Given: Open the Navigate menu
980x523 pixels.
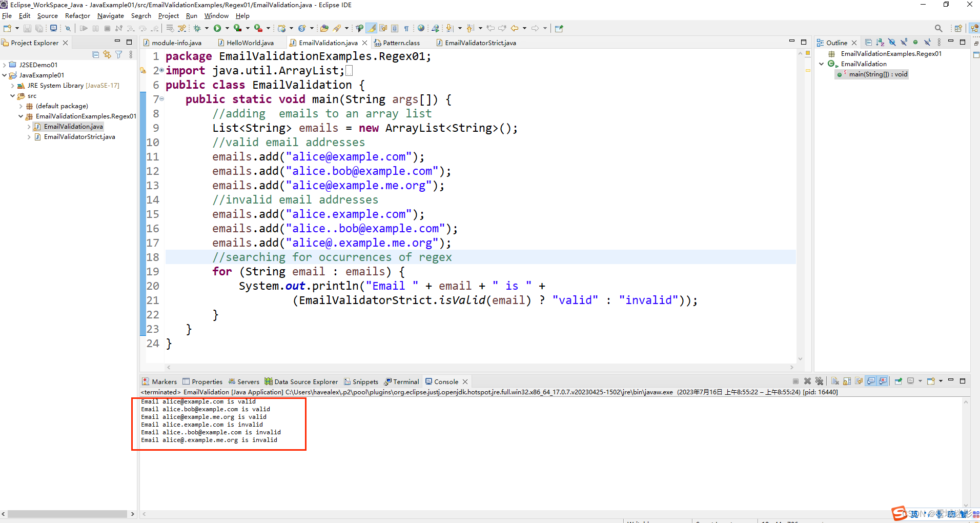Looking at the screenshot, I should (111, 16).
